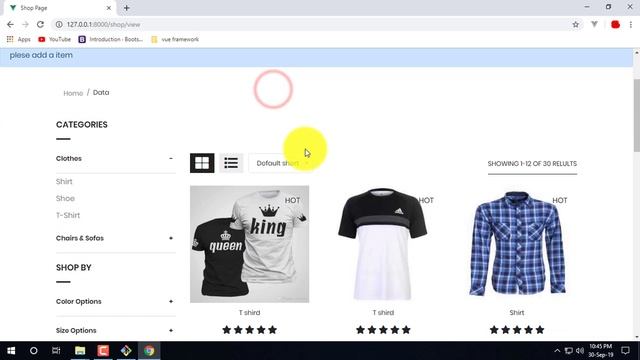The width and height of the screenshot is (640, 360).
Task: Open Cortana search circle
Action: (x=33, y=351)
